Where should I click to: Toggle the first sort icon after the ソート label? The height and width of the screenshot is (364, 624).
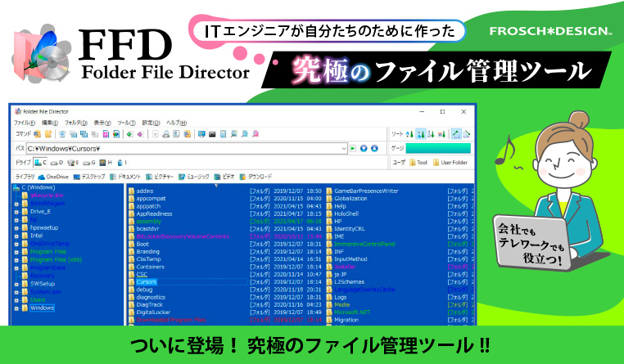click(409, 134)
